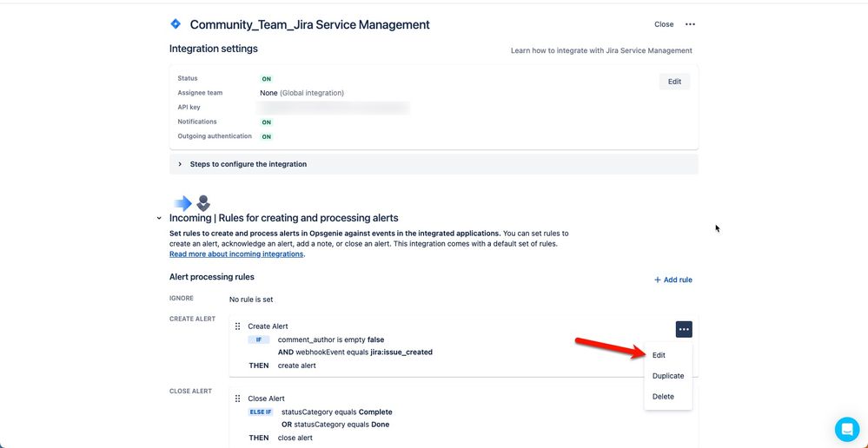Open the three-dot menu beside Close
868x448 pixels.
[690, 24]
